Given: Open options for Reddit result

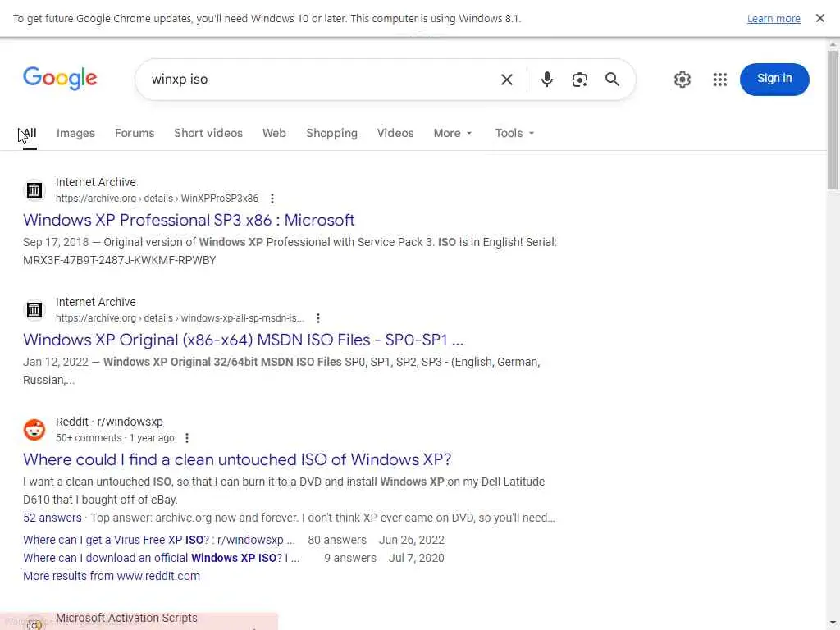Looking at the screenshot, I should (x=187, y=438).
